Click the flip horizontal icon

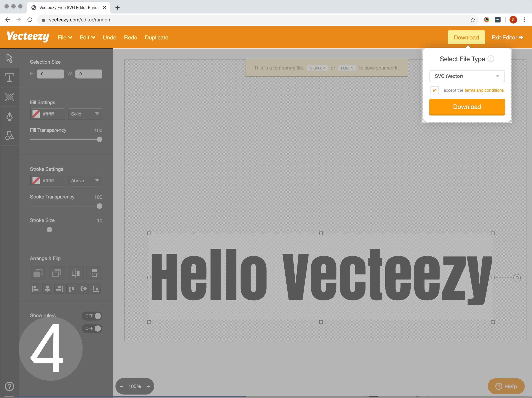[76, 273]
